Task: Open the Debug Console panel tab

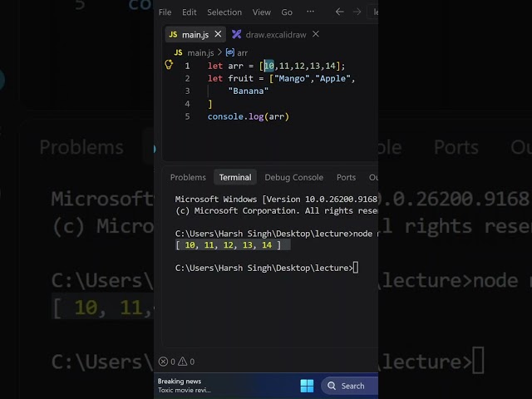Action: (293, 177)
